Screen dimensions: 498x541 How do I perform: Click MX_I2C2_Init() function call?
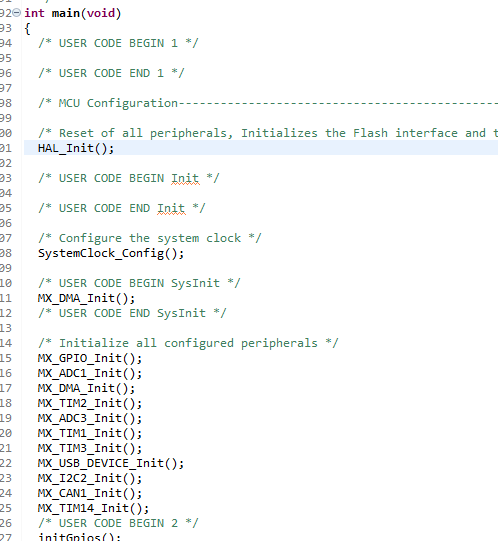(90, 479)
